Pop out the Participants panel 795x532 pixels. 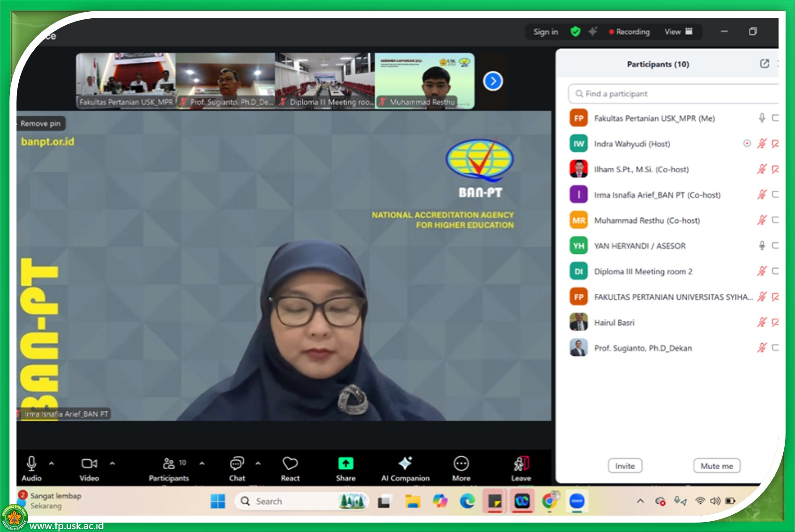(x=765, y=64)
